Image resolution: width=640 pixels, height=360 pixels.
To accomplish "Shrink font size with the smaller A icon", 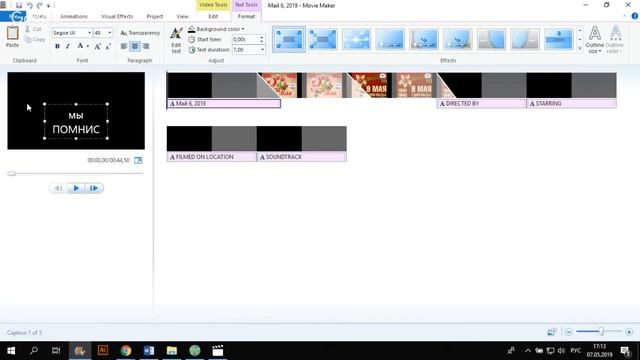I will 108,47.
